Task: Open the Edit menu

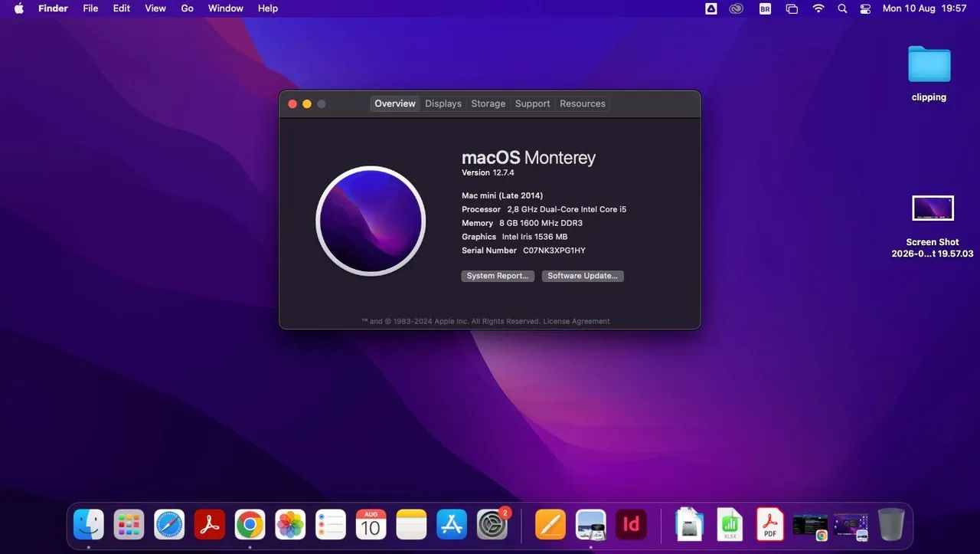Action: coord(121,8)
